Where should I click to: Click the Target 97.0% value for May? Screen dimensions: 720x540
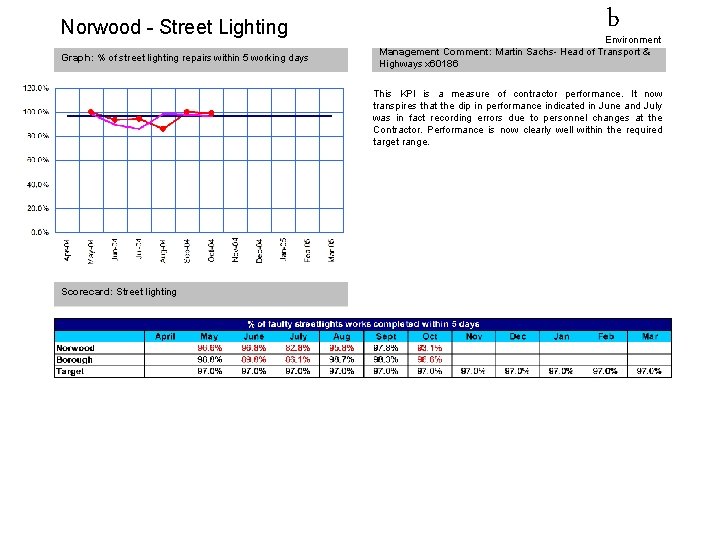[209, 371]
